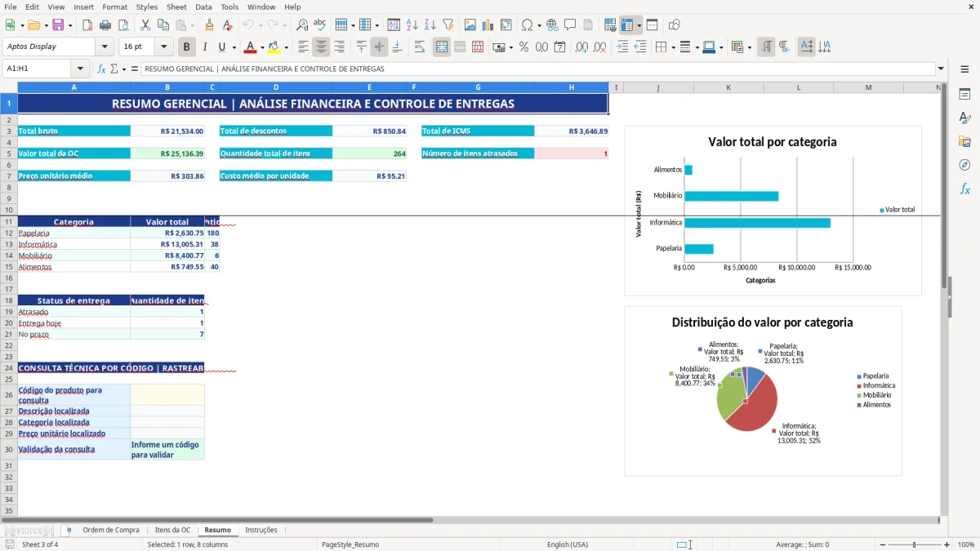This screenshot has width=980, height=551.
Task: Expand the Name Box dropdown
Action: point(80,69)
